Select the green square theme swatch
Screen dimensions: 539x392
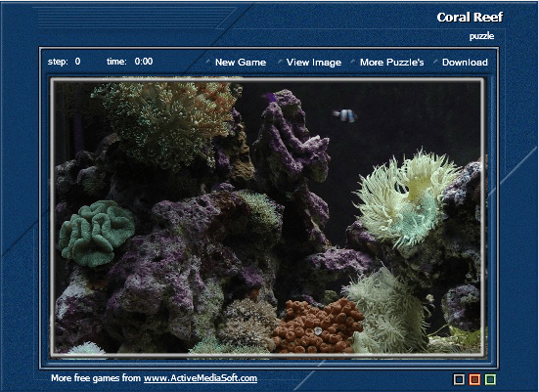point(490,379)
